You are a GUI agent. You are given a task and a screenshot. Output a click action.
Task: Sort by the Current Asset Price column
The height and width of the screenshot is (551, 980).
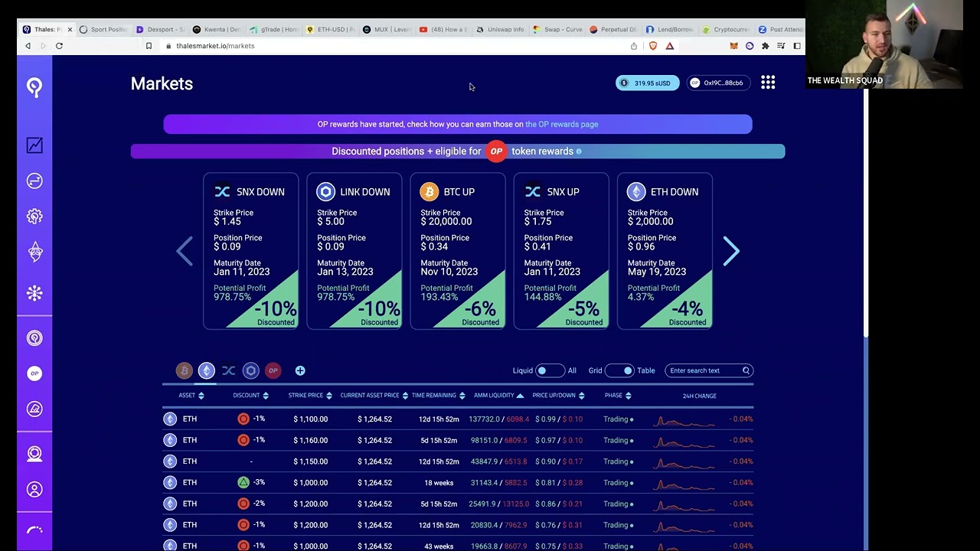(x=374, y=396)
